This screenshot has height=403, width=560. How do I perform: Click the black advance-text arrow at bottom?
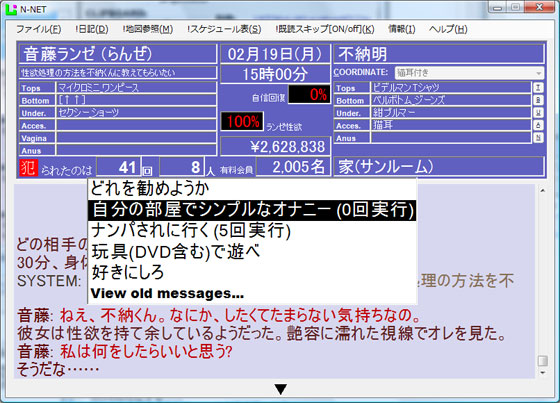point(281,390)
